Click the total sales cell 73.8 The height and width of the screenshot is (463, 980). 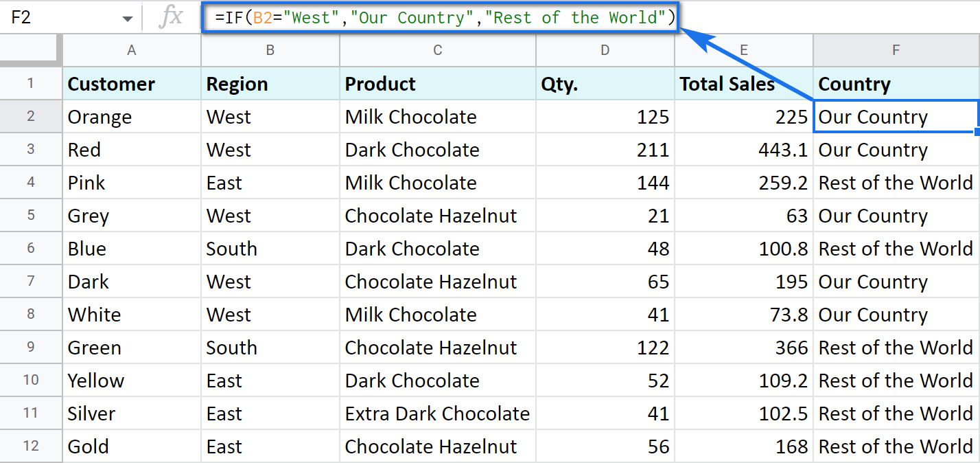[x=744, y=315]
